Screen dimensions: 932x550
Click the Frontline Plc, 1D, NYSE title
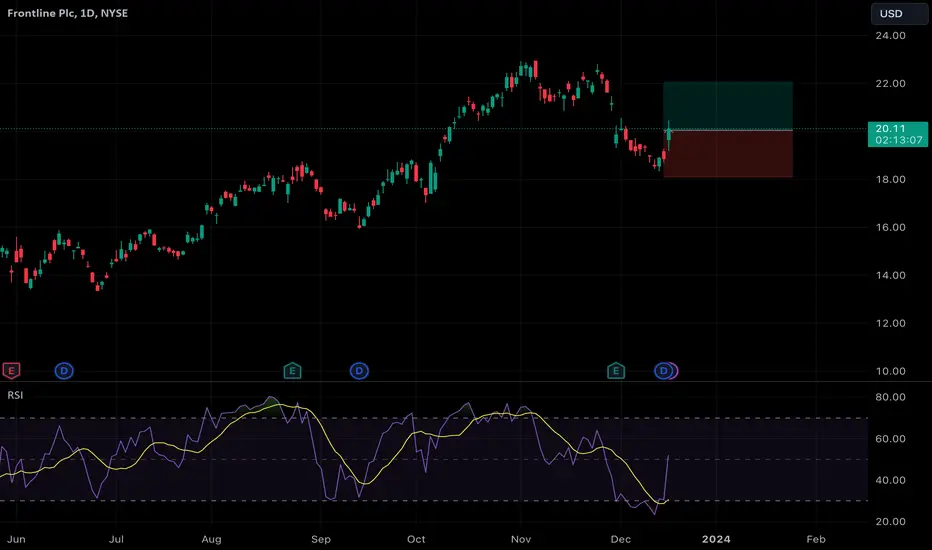(x=68, y=13)
